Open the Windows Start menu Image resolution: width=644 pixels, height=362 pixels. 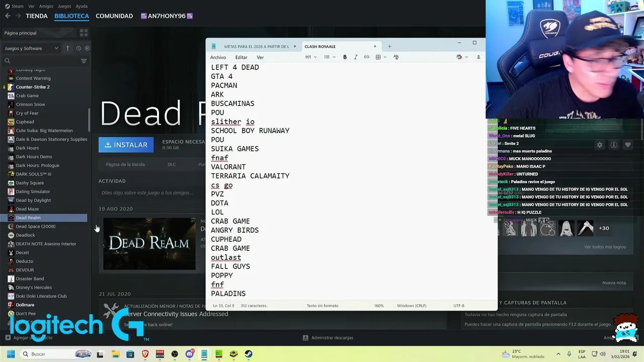pos(11,354)
